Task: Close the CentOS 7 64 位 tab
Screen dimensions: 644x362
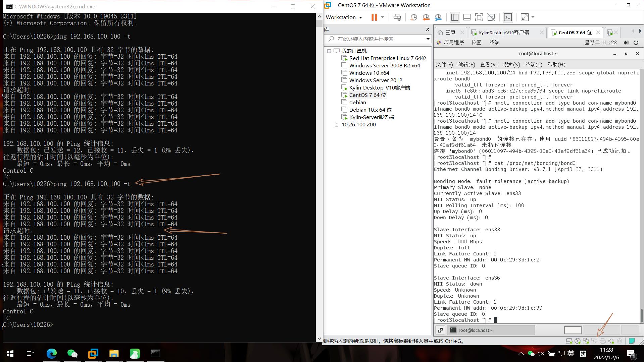Action: (598, 33)
